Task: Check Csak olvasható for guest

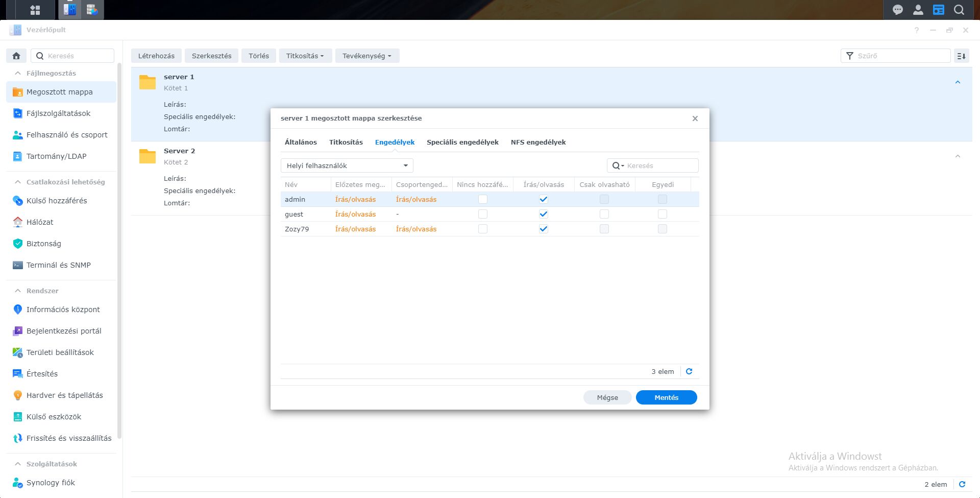Action: [x=604, y=214]
